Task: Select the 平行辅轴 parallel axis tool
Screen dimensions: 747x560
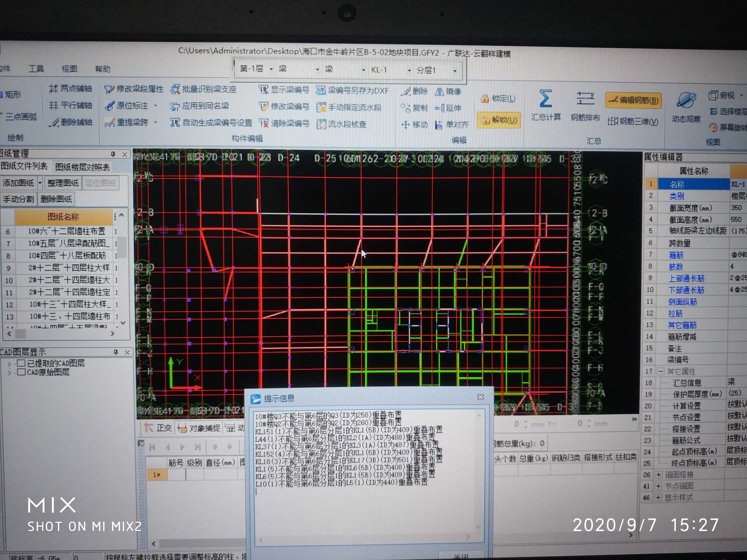Action: [x=70, y=105]
